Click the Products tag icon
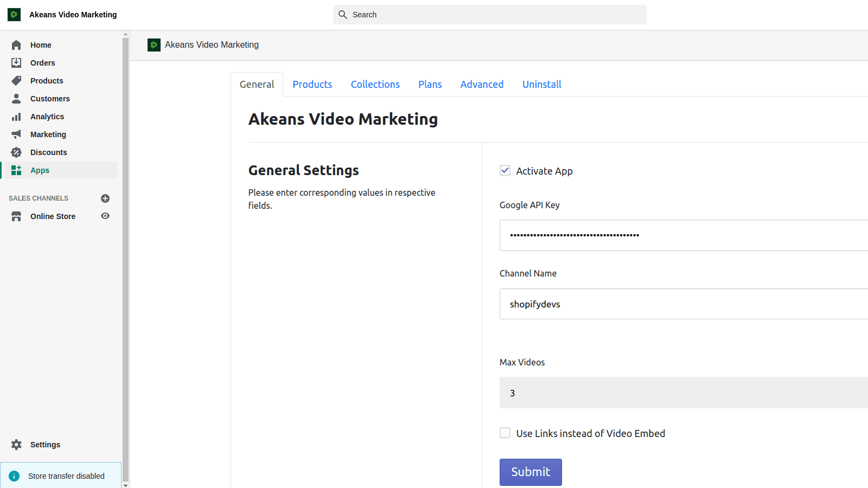This screenshot has height=488, width=868. (16, 81)
